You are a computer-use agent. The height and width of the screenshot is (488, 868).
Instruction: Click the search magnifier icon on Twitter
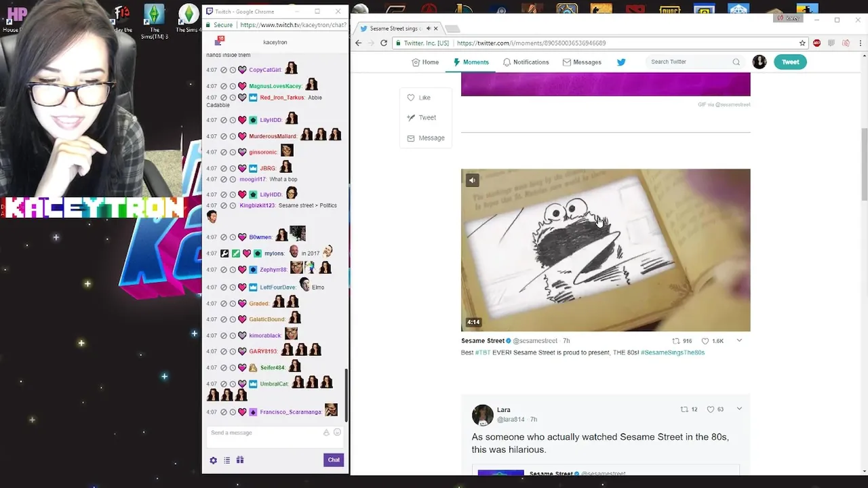point(736,62)
